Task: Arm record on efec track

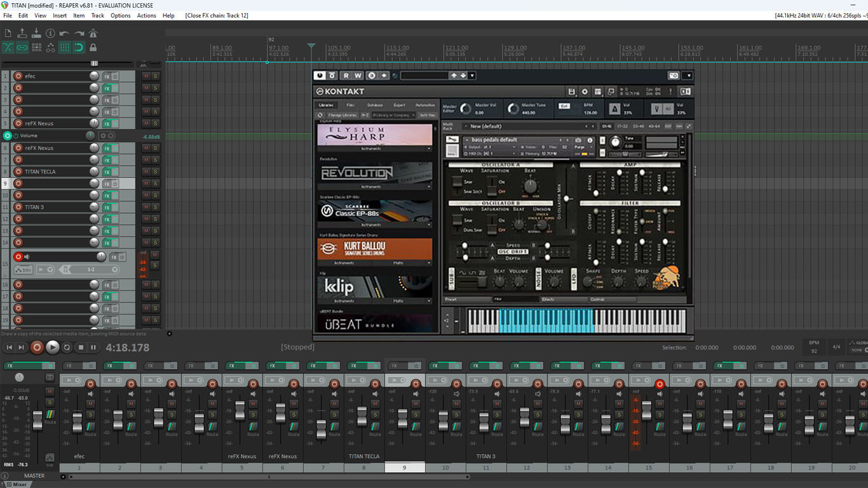Action: (18, 76)
